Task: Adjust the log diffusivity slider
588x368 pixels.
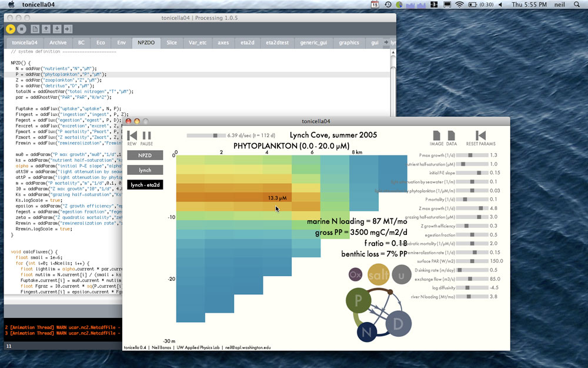Action: pyautogui.click(x=472, y=288)
